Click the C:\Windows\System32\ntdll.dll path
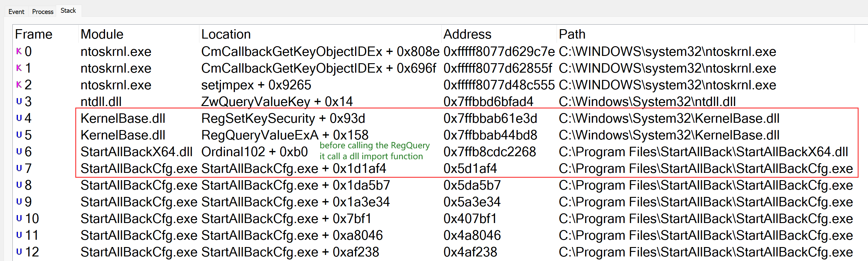The height and width of the screenshot is (261, 868). (647, 102)
